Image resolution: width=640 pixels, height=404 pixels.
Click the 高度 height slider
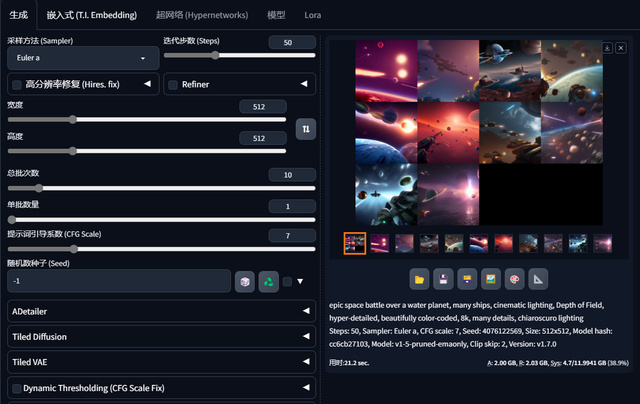tap(147, 151)
